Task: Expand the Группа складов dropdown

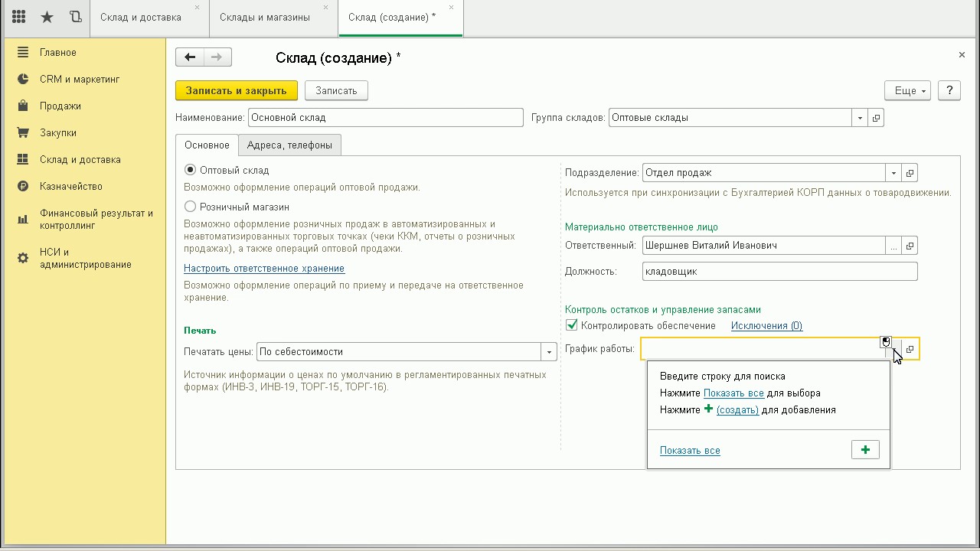Action: tap(860, 118)
